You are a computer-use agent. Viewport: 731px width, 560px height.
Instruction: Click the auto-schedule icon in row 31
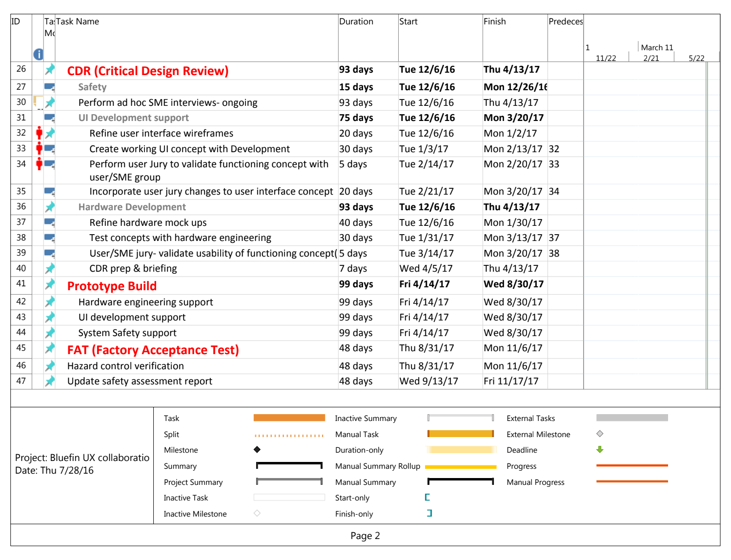50,118
